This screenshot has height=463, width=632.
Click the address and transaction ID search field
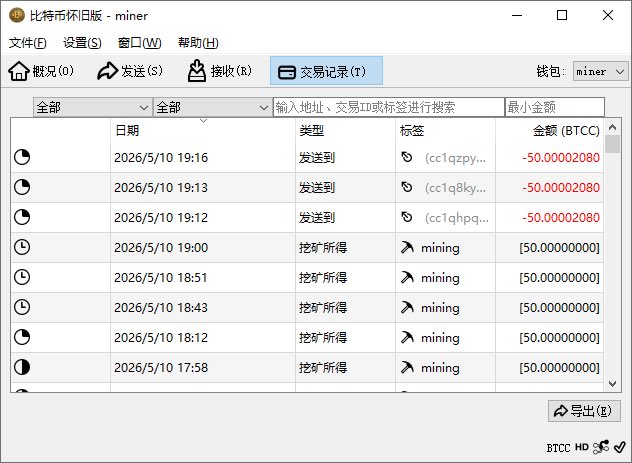pyautogui.click(x=389, y=107)
